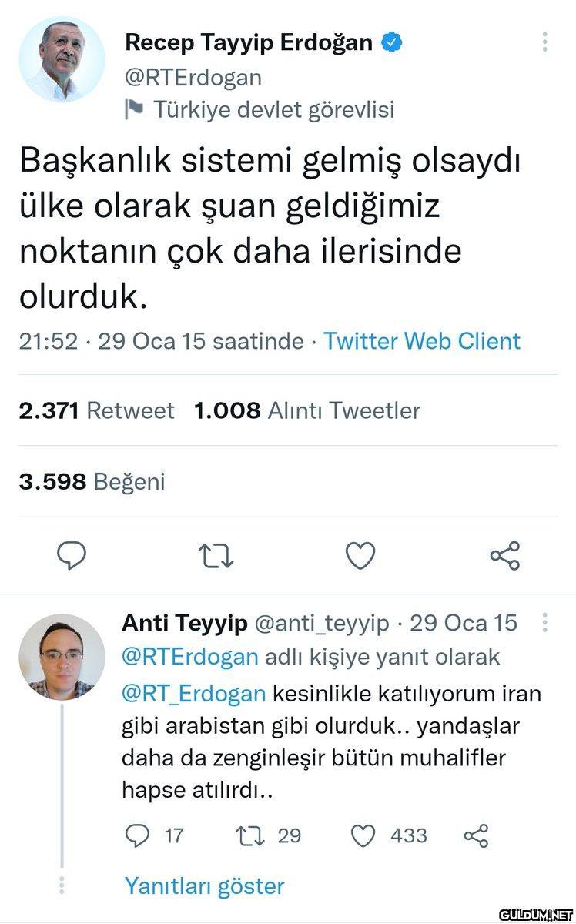This screenshot has width=576, height=924.
Task: Show the 3.598 Beğeni list
Action: pos(92,482)
